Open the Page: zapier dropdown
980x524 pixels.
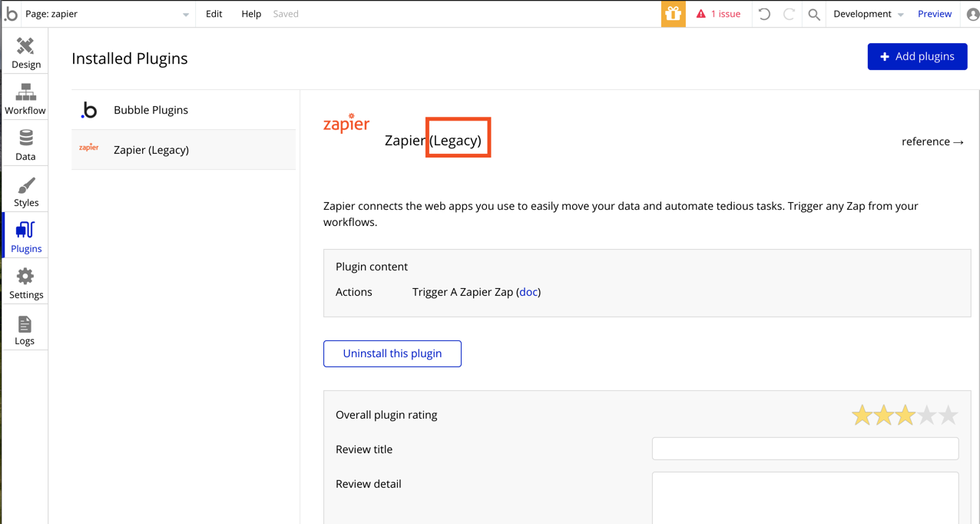pos(107,14)
